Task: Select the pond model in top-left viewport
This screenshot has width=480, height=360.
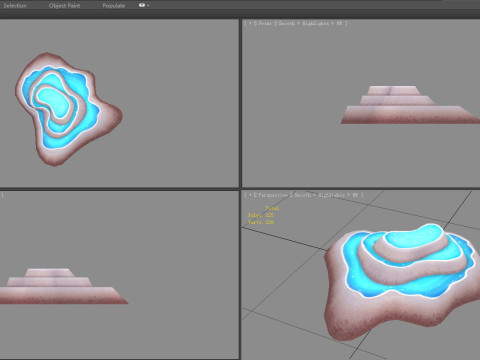Action: point(68,109)
